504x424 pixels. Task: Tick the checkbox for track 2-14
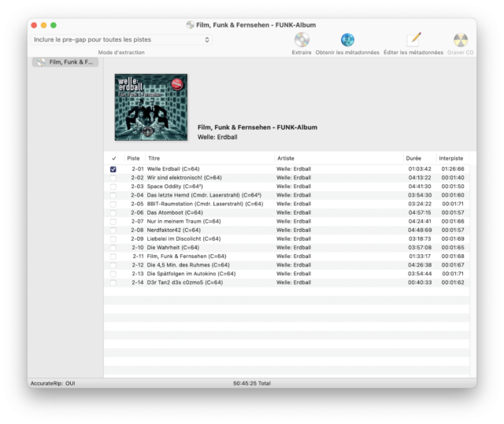click(x=113, y=282)
